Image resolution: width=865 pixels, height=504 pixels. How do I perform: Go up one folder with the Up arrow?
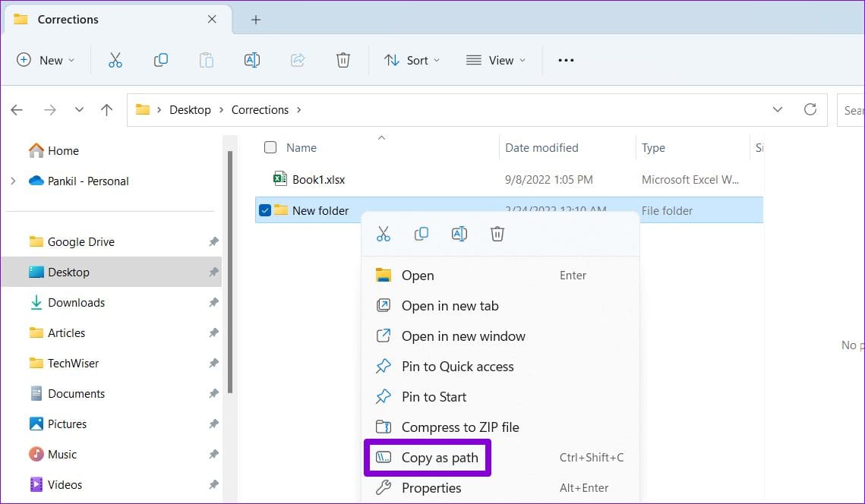(x=106, y=110)
